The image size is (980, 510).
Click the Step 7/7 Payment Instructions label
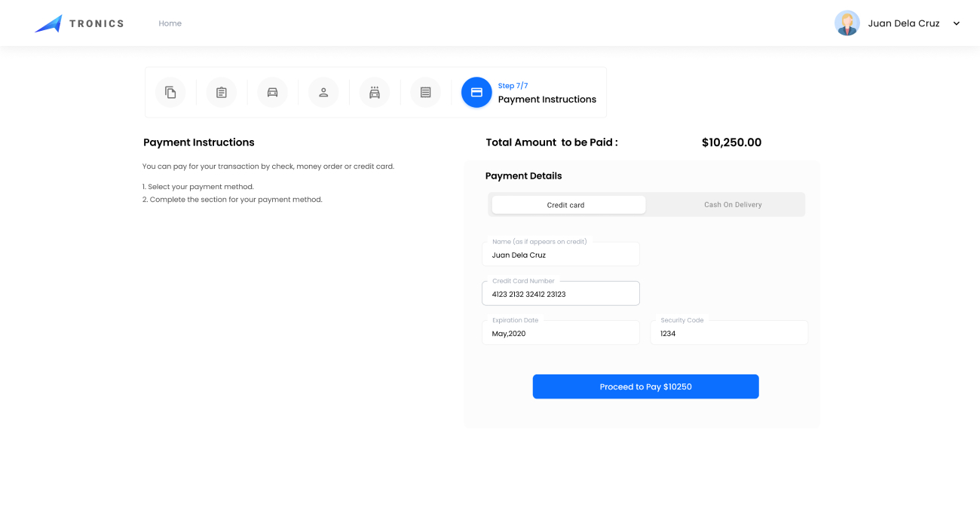tap(547, 93)
